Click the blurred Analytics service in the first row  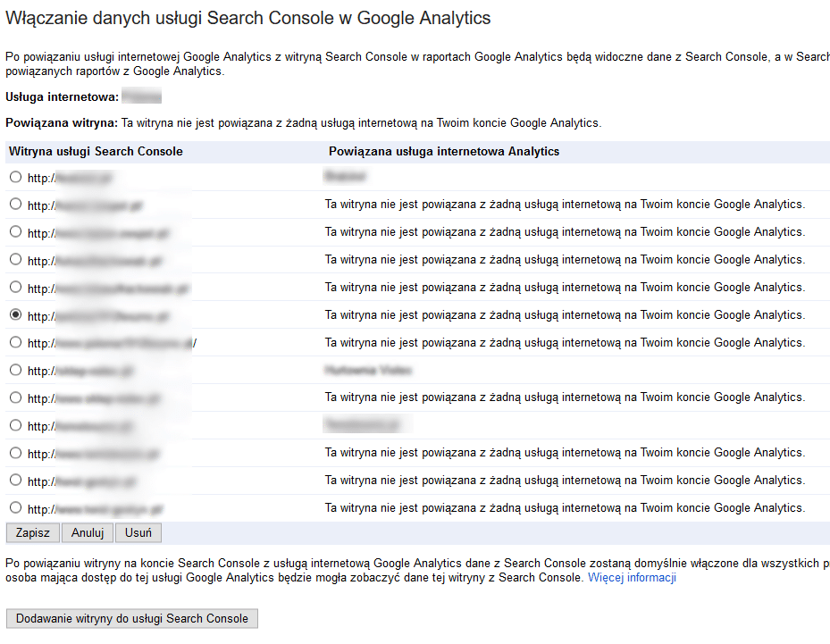click(x=345, y=176)
